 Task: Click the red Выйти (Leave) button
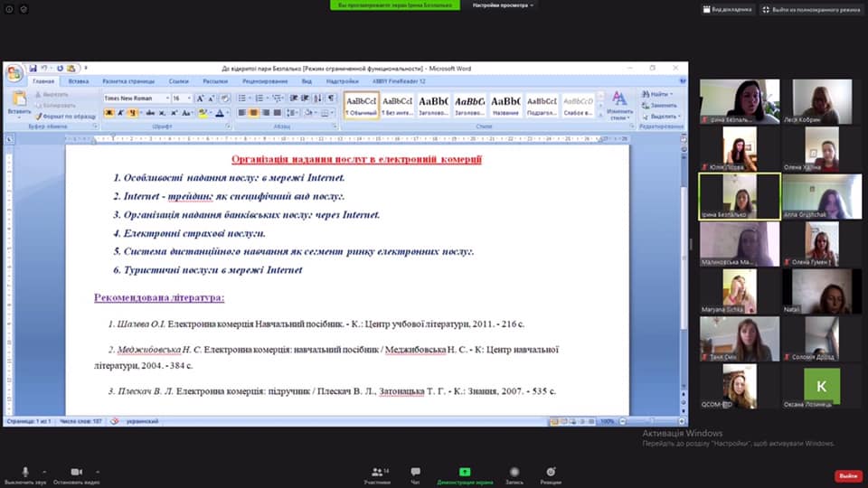pyautogui.click(x=849, y=476)
